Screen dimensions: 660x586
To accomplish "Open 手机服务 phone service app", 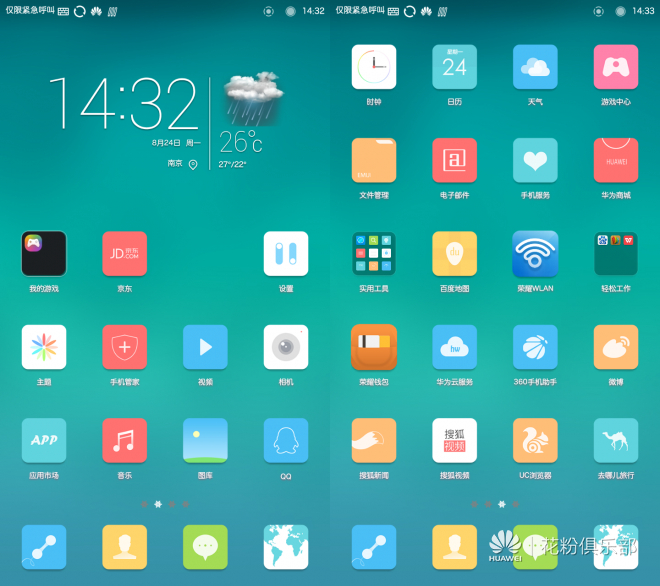I will 535,160.
